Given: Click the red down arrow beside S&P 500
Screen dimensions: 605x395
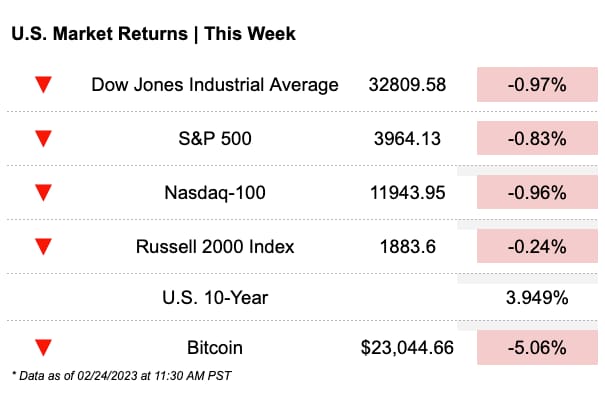Looking at the screenshot, I should 43,139.
